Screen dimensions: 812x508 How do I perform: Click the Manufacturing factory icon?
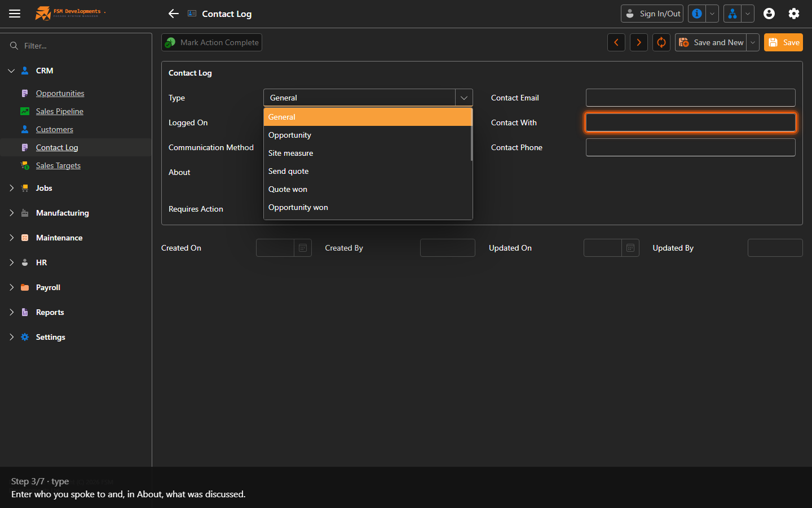[x=25, y=213]
